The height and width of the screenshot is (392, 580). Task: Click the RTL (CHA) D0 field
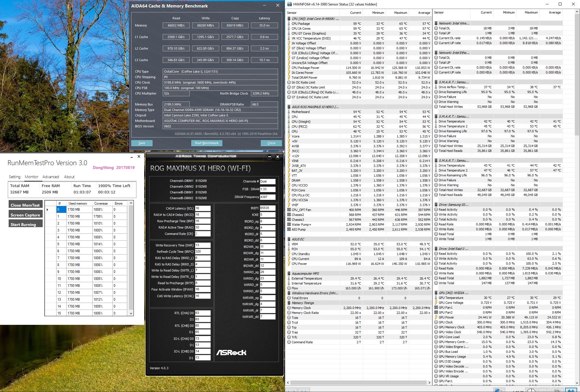pyautogui.click(x=203, y=313)
